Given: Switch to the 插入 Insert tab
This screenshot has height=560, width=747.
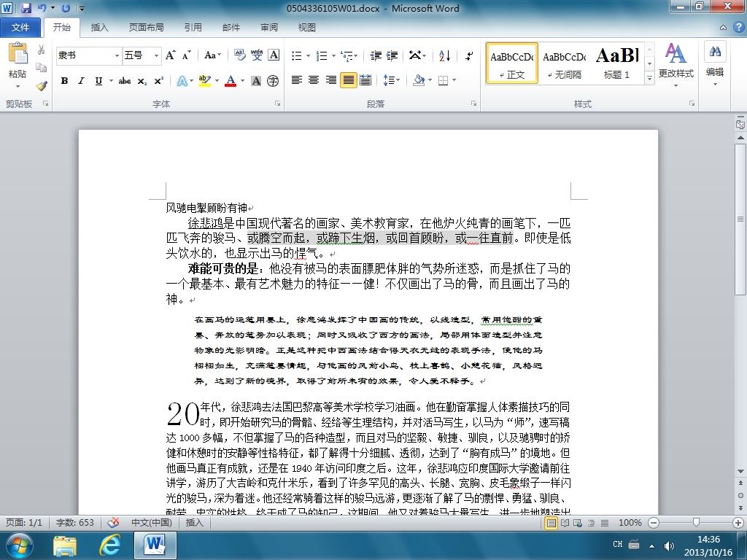Looking at the screenshot, I should (99, 28).
